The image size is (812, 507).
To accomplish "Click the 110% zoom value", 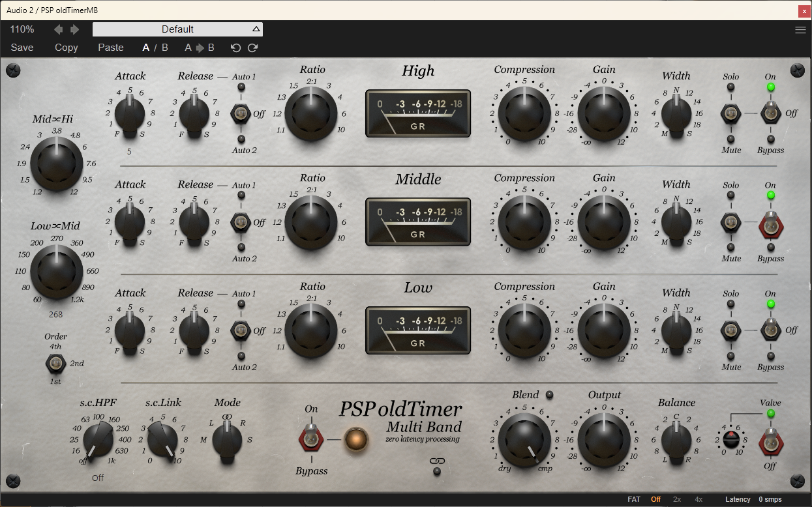I will pos(22,29).
